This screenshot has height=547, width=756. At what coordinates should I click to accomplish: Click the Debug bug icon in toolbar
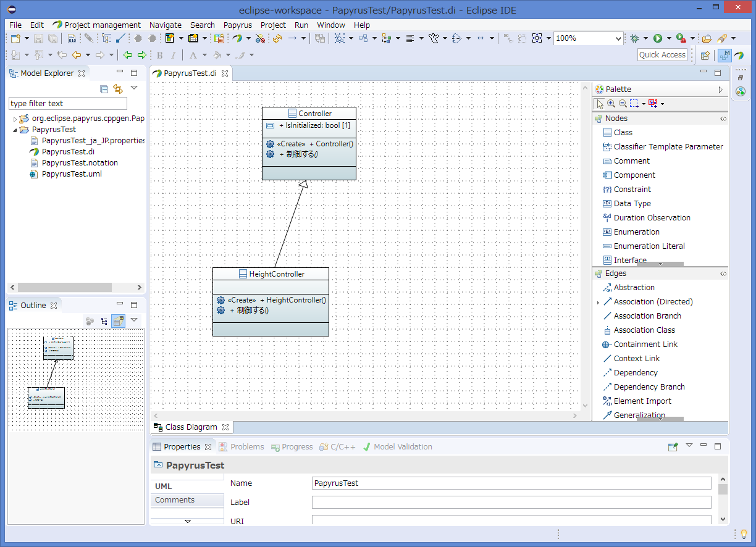(634, 38)
